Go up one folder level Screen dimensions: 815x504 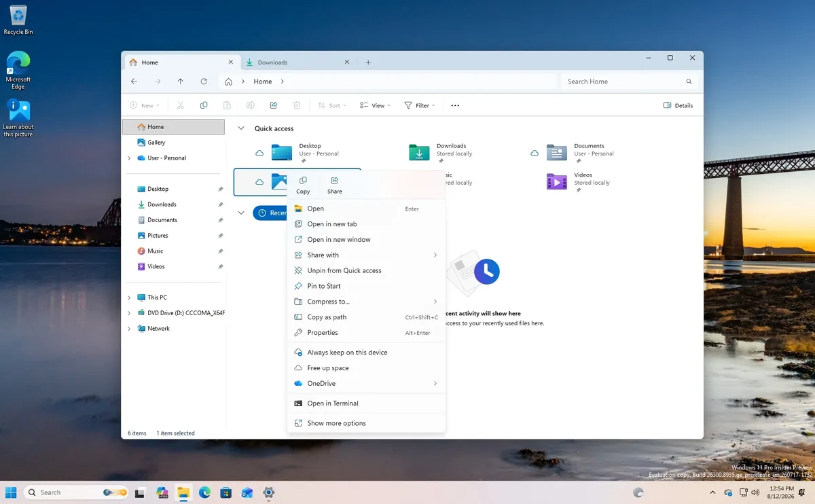click(x=180, y=82)
